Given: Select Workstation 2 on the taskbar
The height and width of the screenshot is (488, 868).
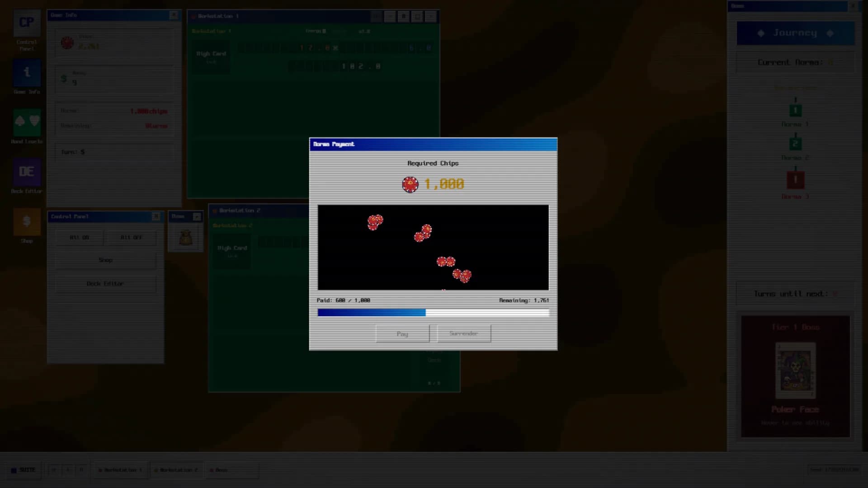Looking at the screenshot, I should 176,470.
